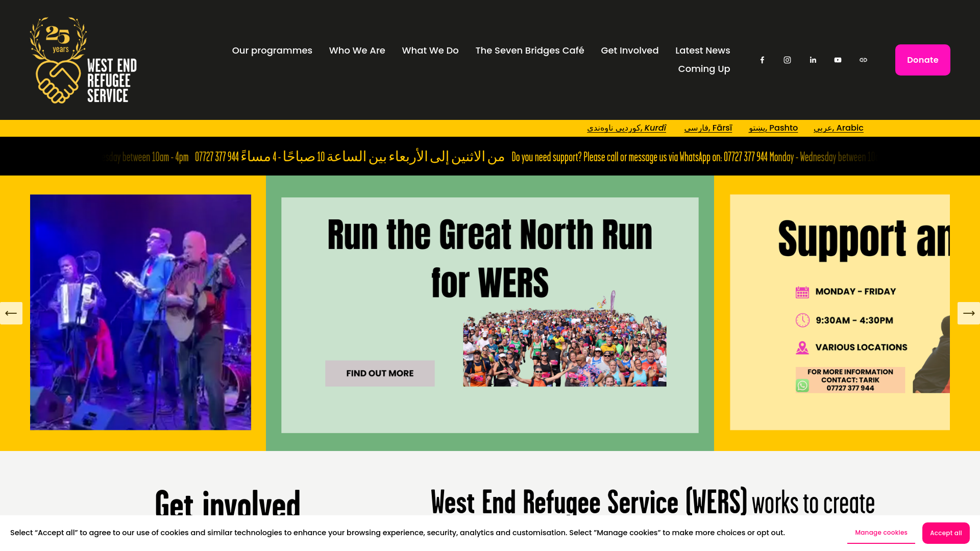Click Accept all cookies button
980x551 pixels.
(x=946, y=533)
